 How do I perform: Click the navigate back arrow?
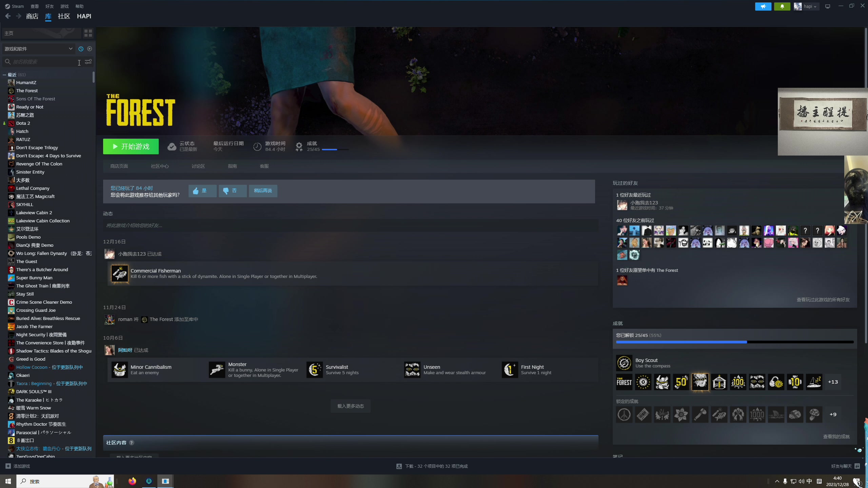tap(8, 16)
